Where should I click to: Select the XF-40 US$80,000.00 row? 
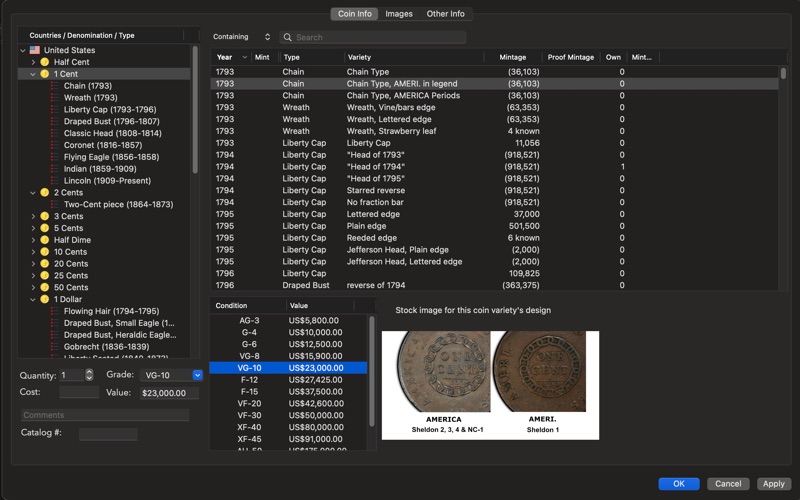coord(288,427)
